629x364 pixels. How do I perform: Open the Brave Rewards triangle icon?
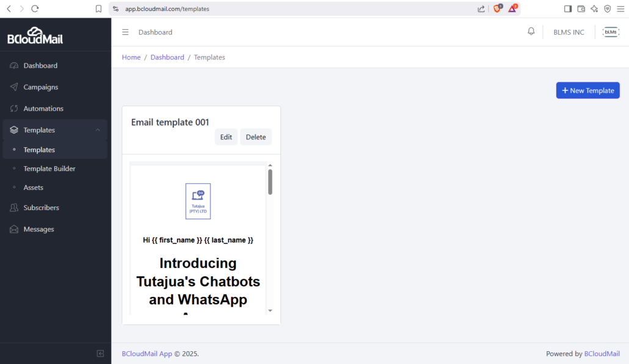[x=513, y=9]
